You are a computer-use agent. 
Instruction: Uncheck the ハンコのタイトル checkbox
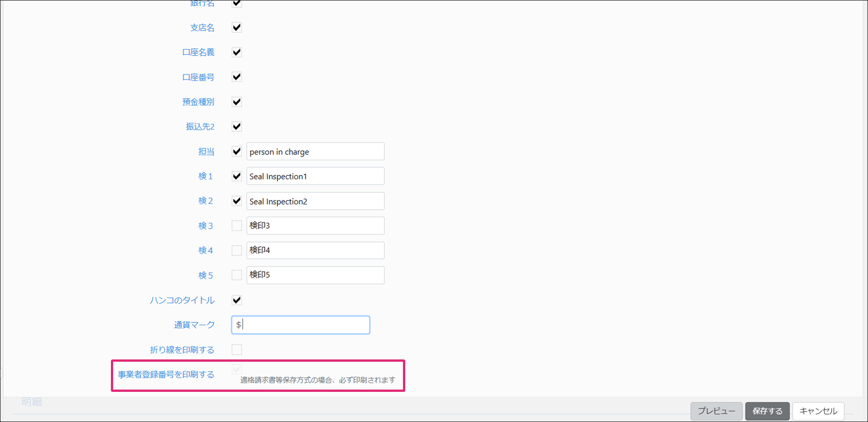236,300
